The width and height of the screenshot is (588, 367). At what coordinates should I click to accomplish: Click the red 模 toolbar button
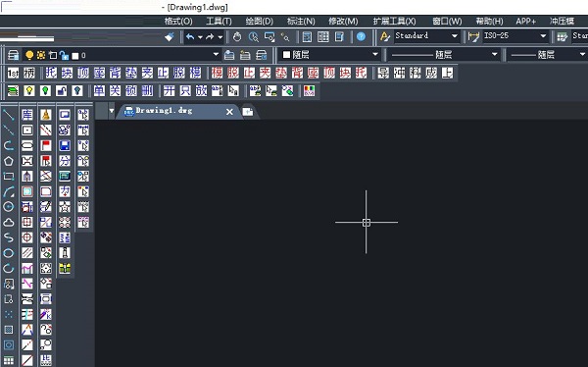tap(217, 73)
